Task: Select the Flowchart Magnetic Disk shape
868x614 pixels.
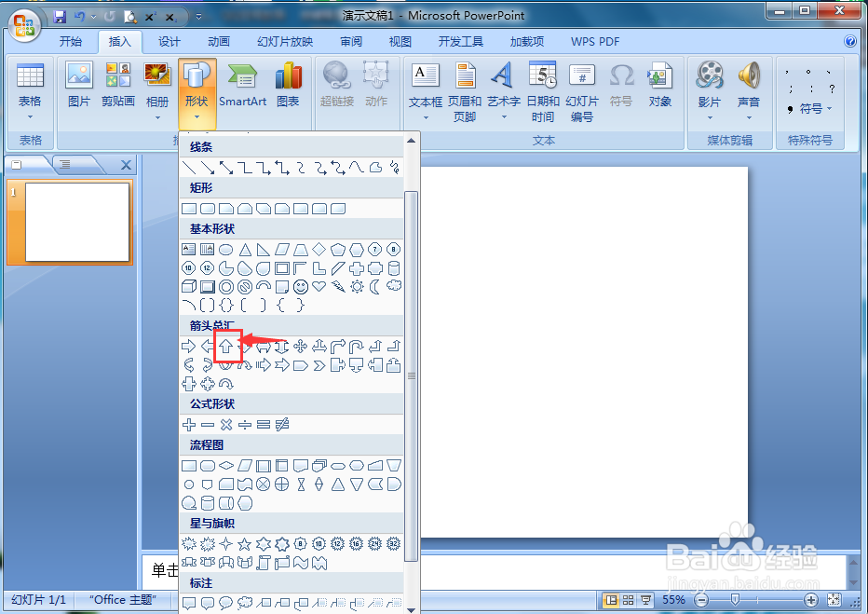Action: click(x=208, y=503)
